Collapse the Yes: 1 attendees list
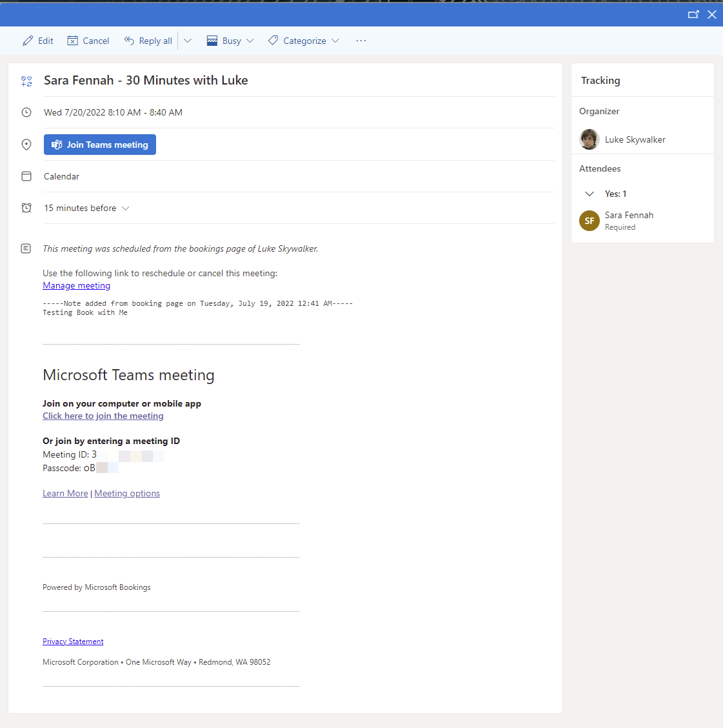This screenshot has height=728, width=723. click(589, 194)
